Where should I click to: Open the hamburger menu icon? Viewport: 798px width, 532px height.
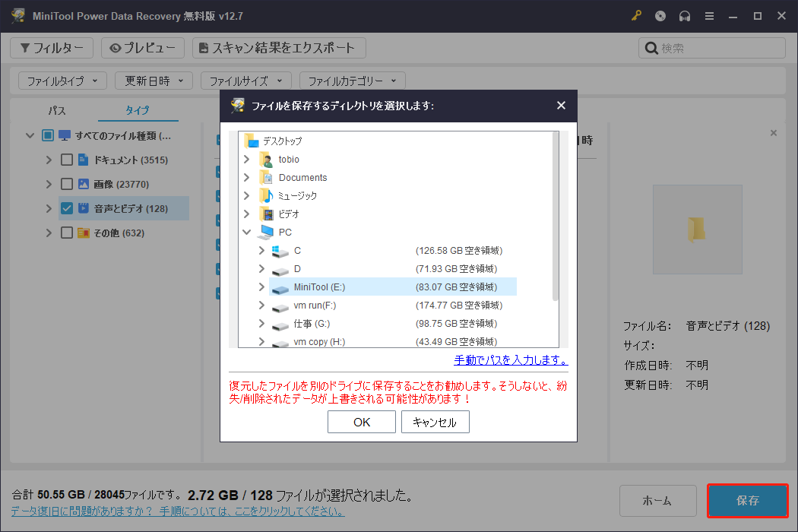(709, 15)
